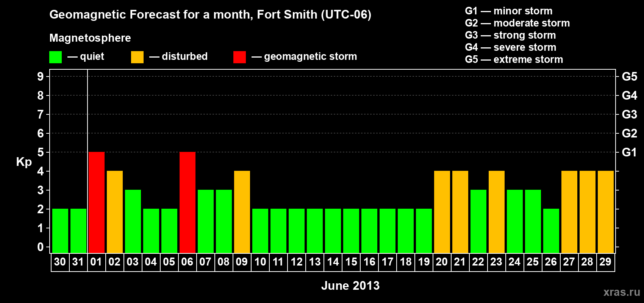Select the red bar for June 01
Image resolution: width=644 pixels, height=303 pixels.
pos(97,203)
